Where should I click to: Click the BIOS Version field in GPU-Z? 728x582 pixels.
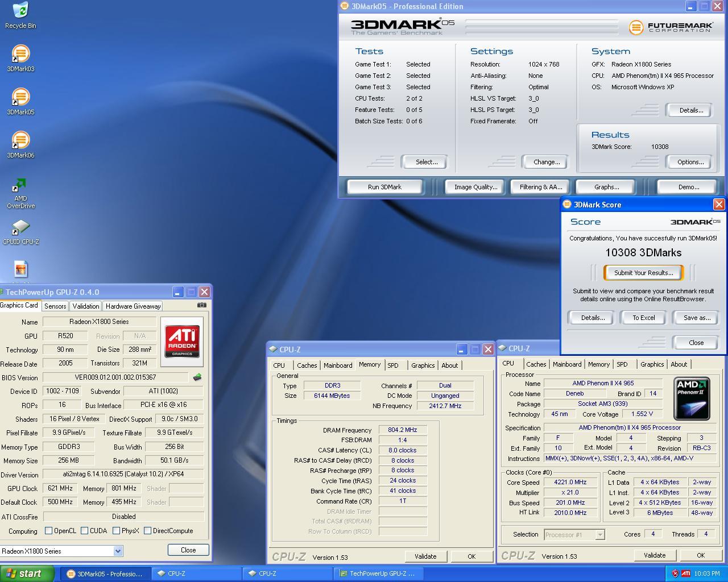tap(115, 377)
